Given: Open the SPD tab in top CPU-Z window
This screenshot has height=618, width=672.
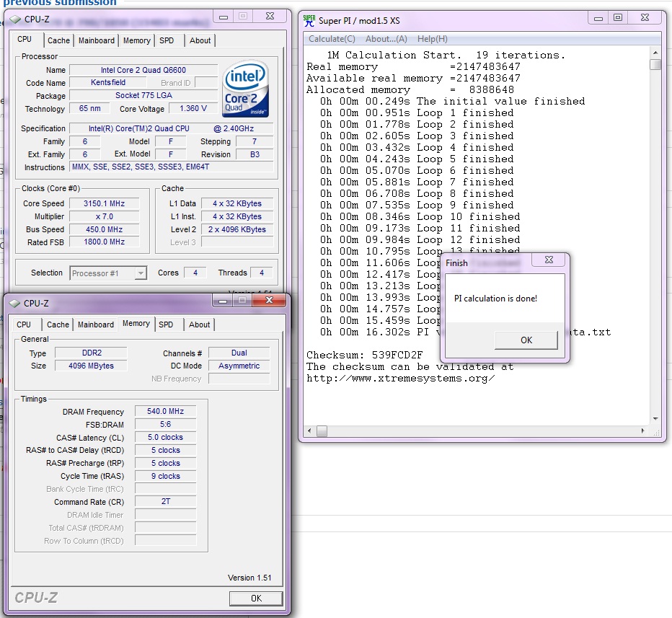Looking at the screenshot, I should (x=167, y=40).
